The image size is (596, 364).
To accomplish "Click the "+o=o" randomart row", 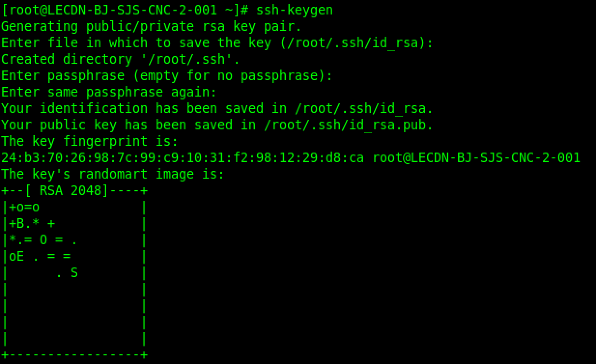I will [24, 207].
